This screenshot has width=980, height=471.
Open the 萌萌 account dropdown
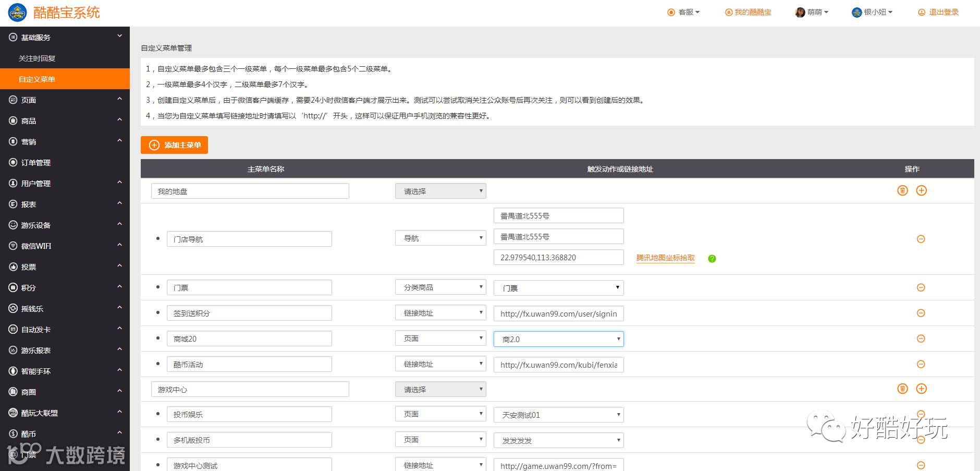coord(812,13)
